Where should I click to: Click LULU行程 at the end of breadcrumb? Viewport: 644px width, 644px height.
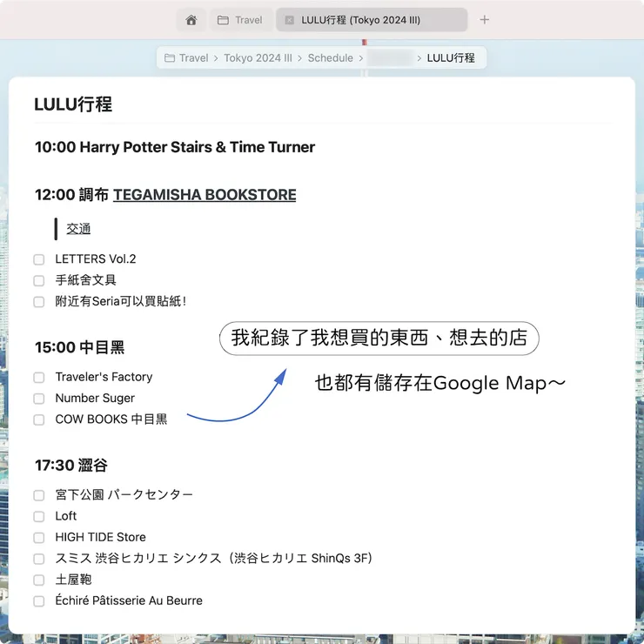click(x=451, y=58)
